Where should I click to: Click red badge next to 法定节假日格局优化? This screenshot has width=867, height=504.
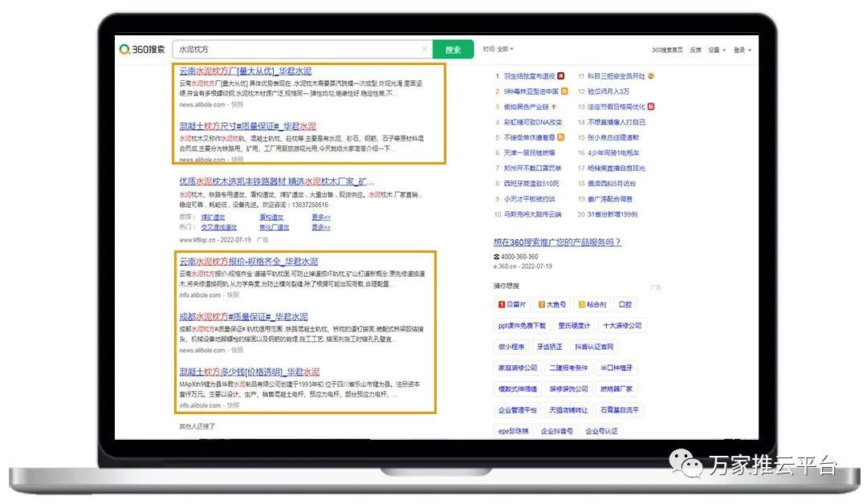coord(650,107)
